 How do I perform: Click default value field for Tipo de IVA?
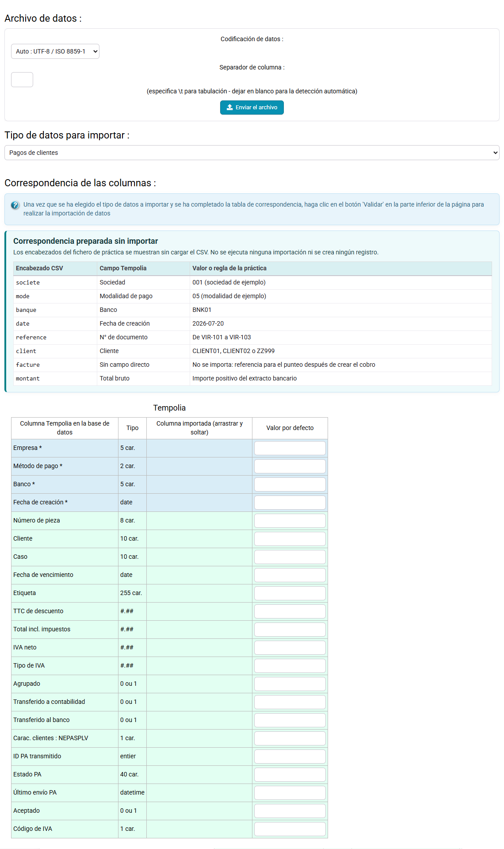click(x=290, y=666)
